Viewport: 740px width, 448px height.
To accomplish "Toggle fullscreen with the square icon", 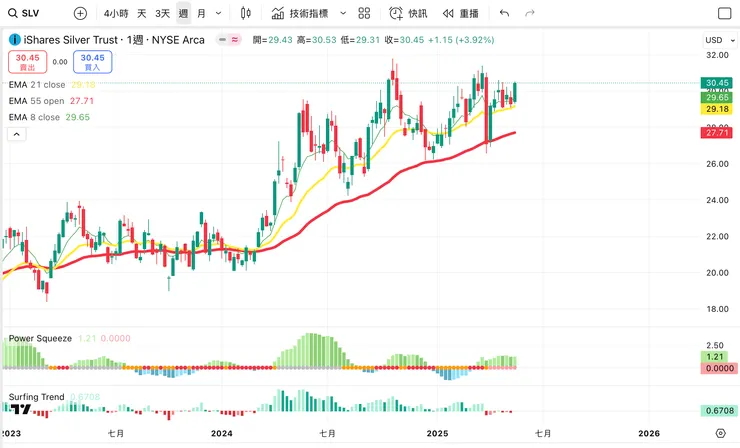I will 724,13.
